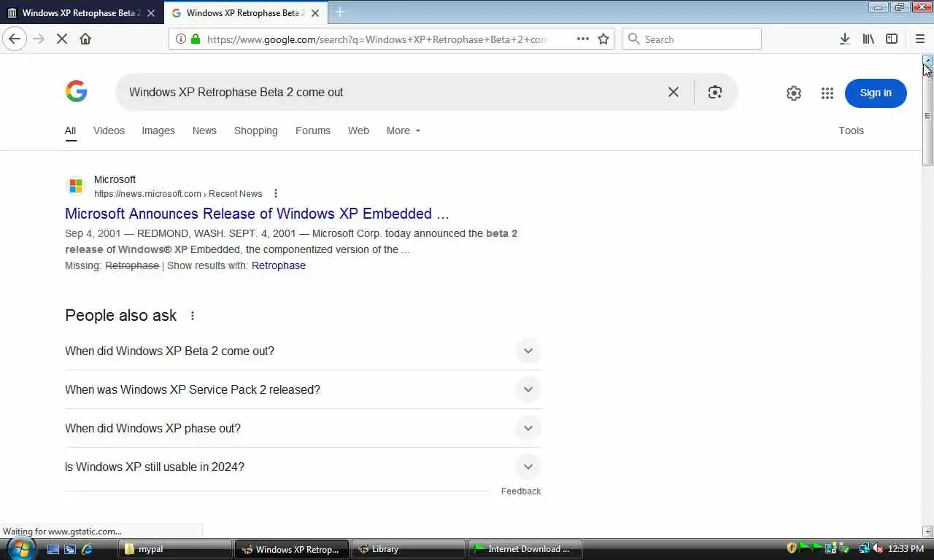
Task: Switch to Images results
Action: point(158,131)
